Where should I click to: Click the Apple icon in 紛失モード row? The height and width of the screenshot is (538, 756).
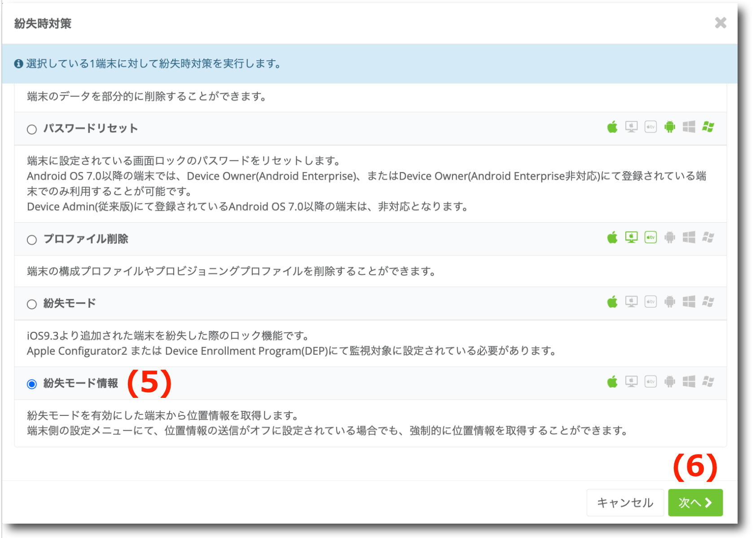tap(612, 302)
